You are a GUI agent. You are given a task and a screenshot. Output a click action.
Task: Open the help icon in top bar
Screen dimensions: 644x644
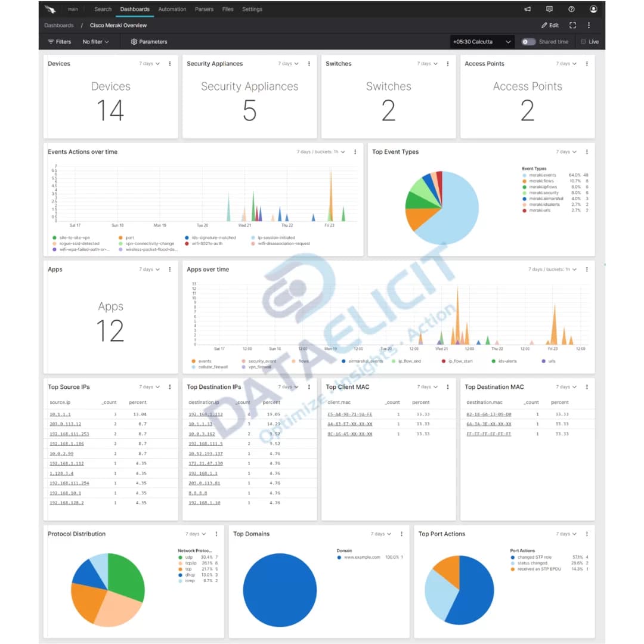[571, 9]
